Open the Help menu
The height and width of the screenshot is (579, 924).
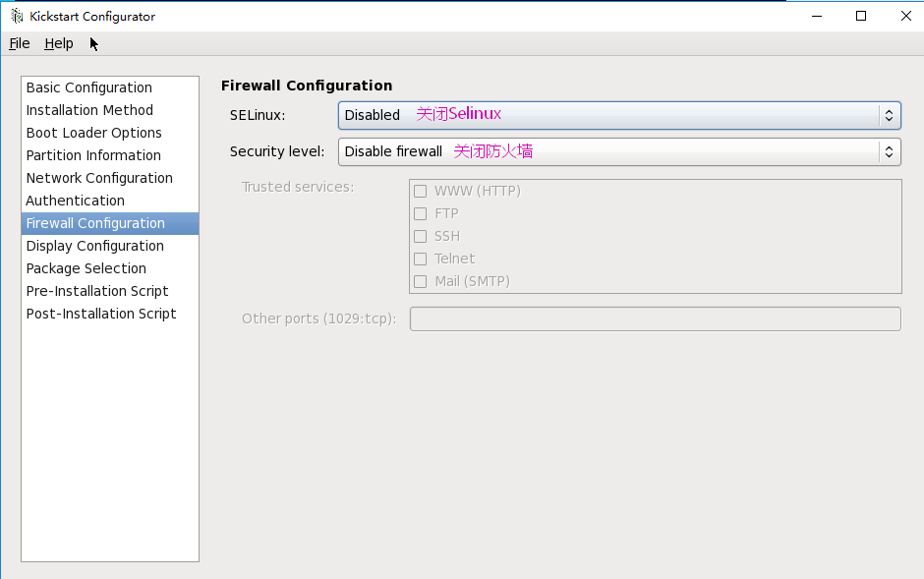coord(59,43)
